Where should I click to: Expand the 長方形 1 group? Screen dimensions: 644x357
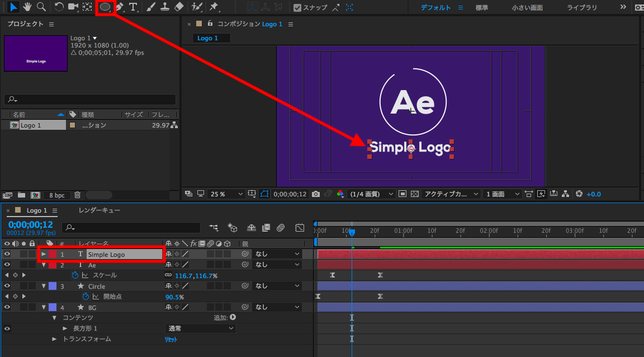click(65, 328)
